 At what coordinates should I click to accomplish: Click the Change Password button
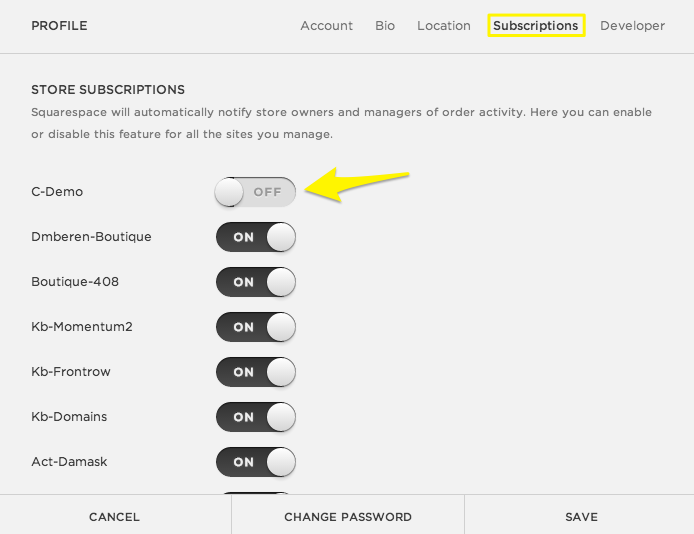[x=348, y=517]
